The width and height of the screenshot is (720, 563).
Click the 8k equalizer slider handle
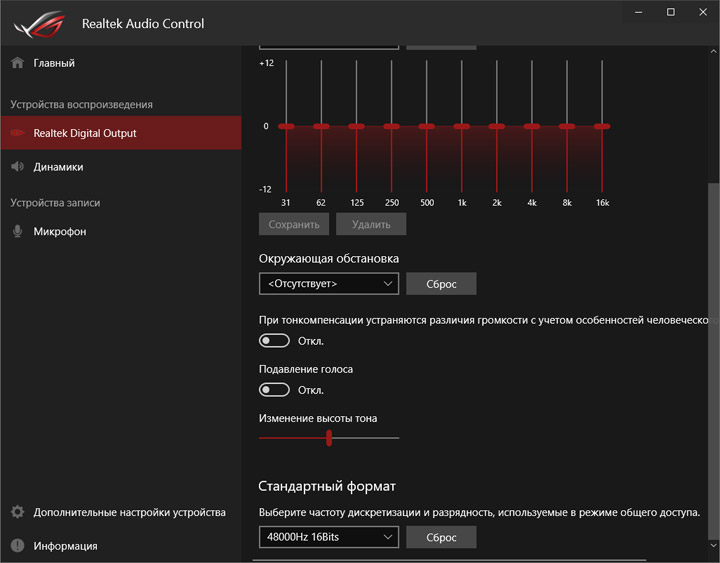(567, 126)
